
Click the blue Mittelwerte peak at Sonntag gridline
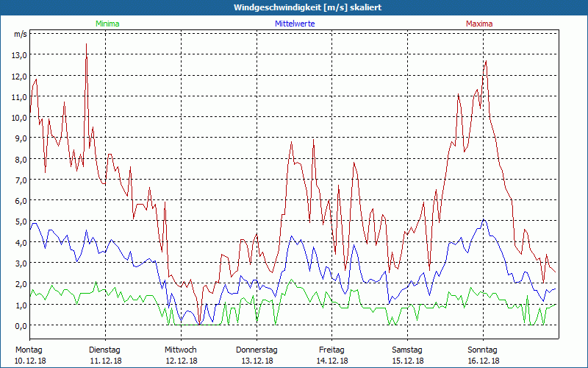484,219
